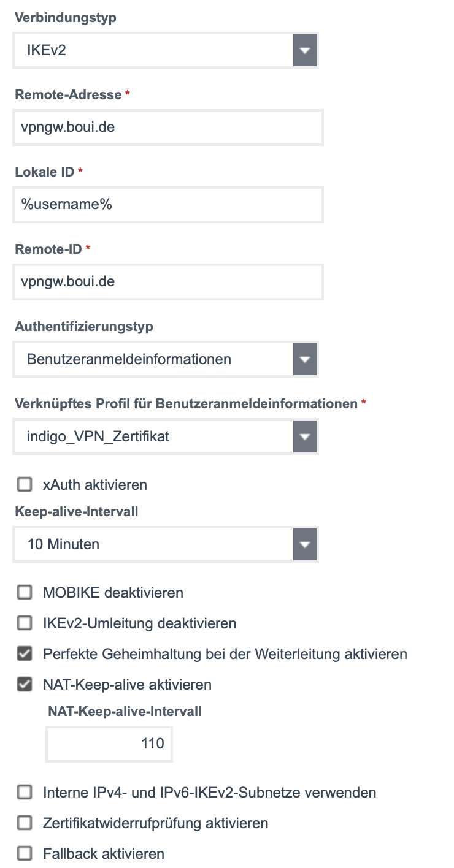The image size is (454, 868).
Task: Click the NAT-Keep-alive-Intervall field showing 110
Action: click(x=109, y=744)
